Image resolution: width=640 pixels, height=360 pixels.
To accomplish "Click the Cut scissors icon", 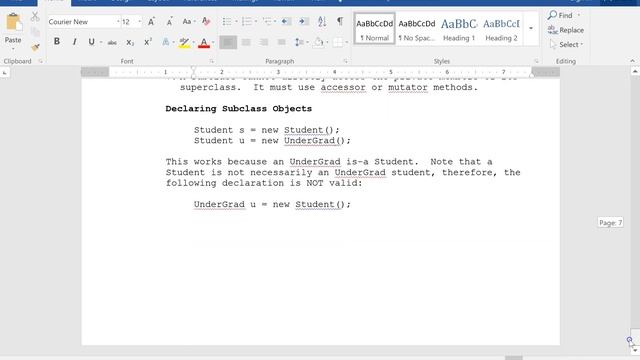I will [x=35, y=16].
